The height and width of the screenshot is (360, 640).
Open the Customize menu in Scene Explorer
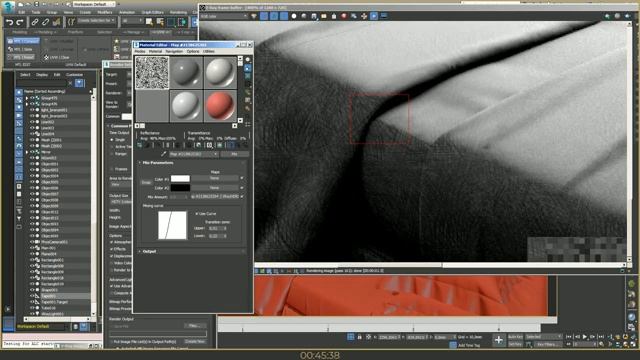[74, 75]
